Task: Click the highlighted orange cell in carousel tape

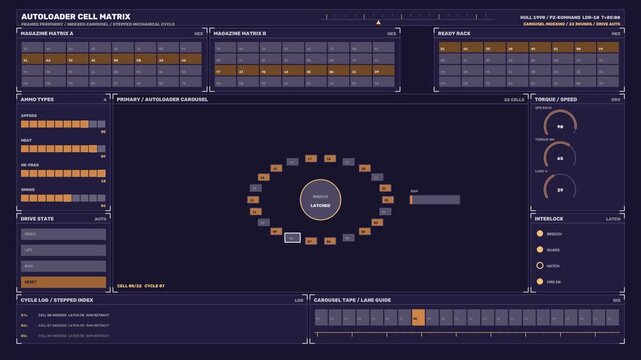Action: (418, 318)
